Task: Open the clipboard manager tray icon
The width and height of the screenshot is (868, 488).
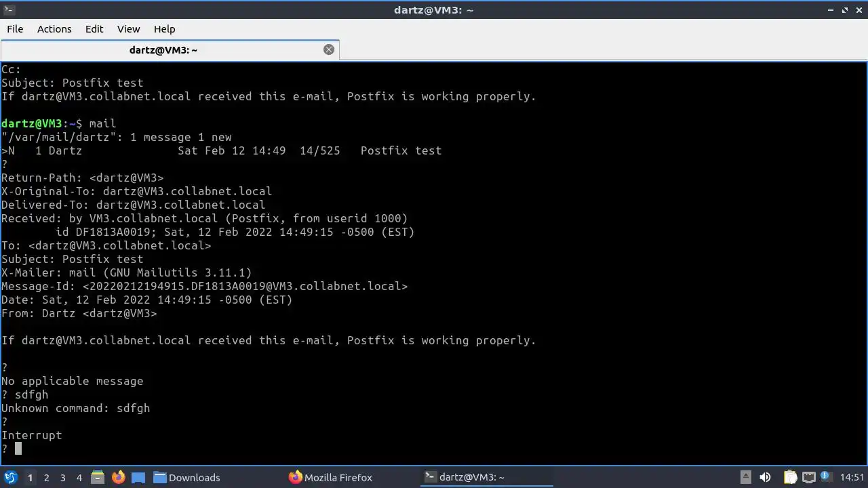Action: [x=790, y=477]
